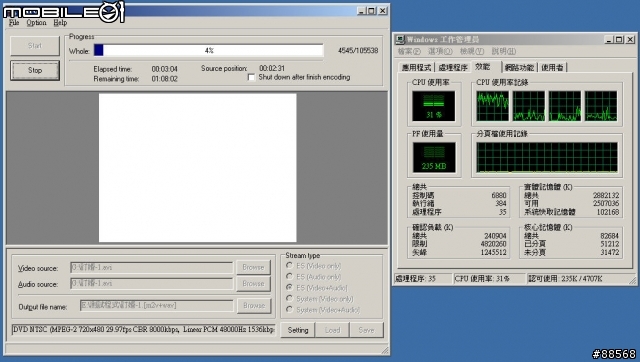Click Browse next to Output file name

tap(254, 306)
